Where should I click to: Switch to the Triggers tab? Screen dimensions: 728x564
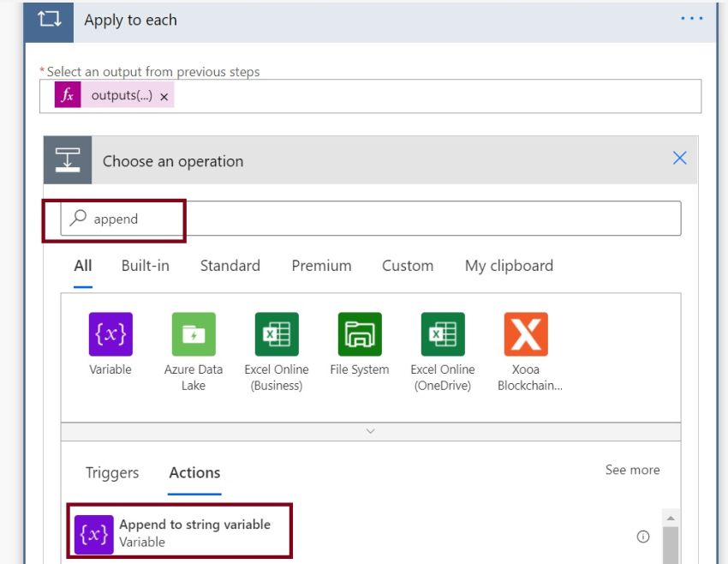pyautogui.click(x=110, y=472)
